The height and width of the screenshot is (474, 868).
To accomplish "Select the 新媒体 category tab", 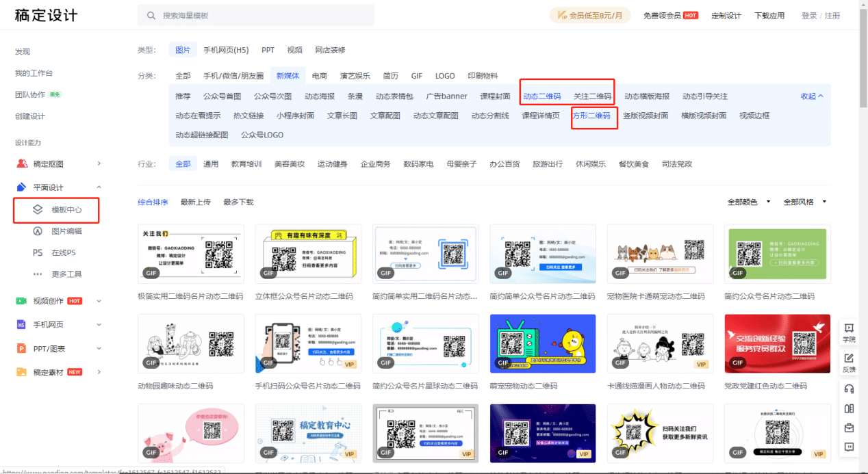I will click(288, 75).
